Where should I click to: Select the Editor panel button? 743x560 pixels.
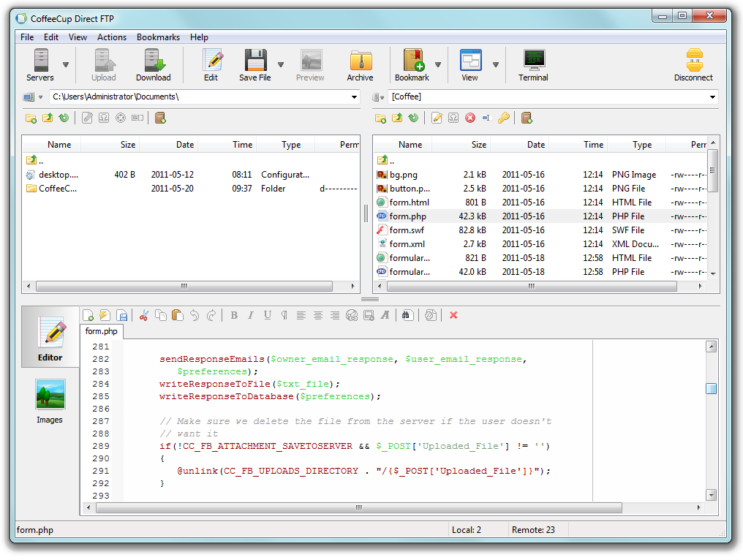pos(50,338)
